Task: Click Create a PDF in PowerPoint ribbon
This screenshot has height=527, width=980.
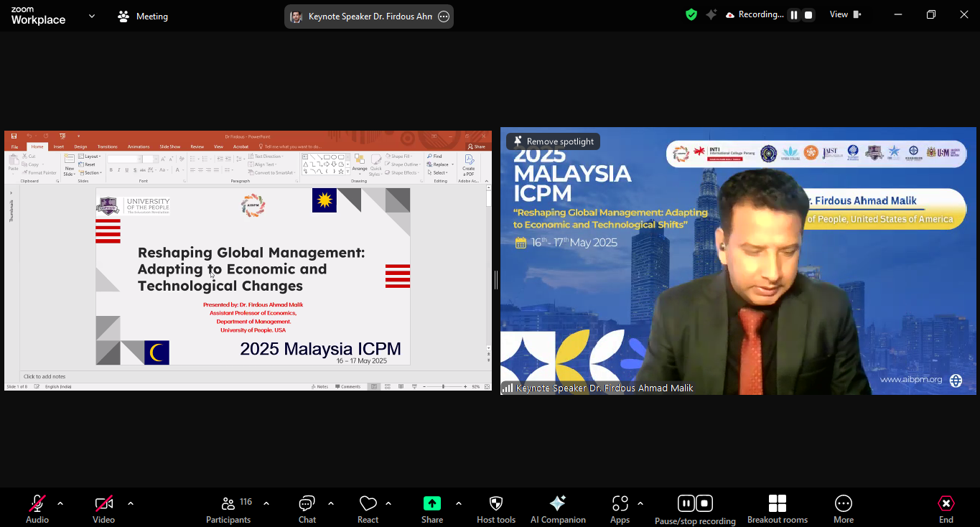Action: pos(469,164)
